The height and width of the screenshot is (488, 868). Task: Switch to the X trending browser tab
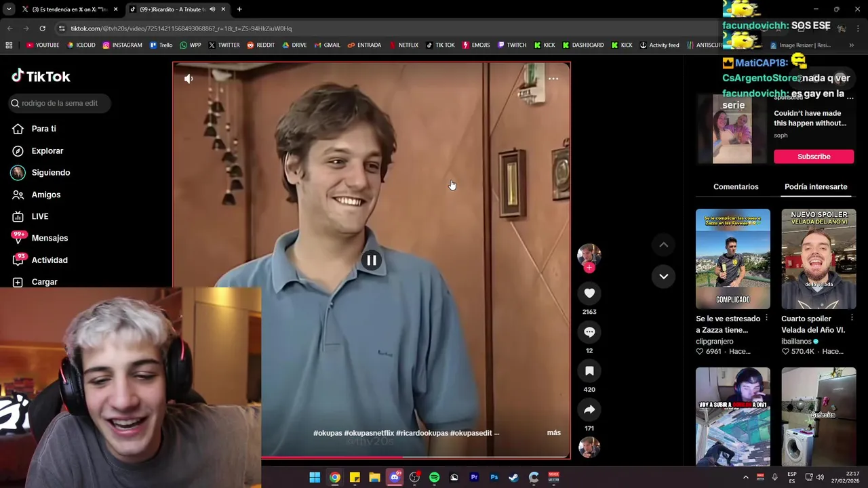70,9
